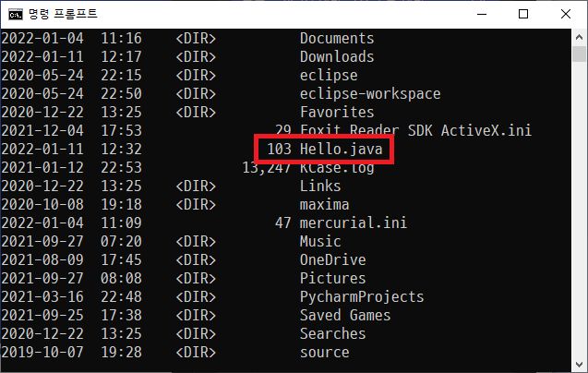Viewport: 588px width, 373px height.
Task: Maximize the command prompt window
Action: point(523,14)
